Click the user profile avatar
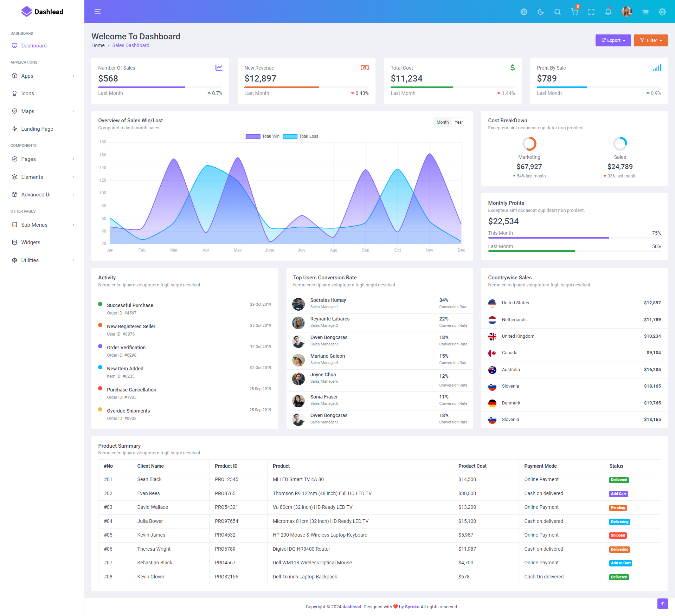This screenshot has height=616, width=675. point(626,12)
